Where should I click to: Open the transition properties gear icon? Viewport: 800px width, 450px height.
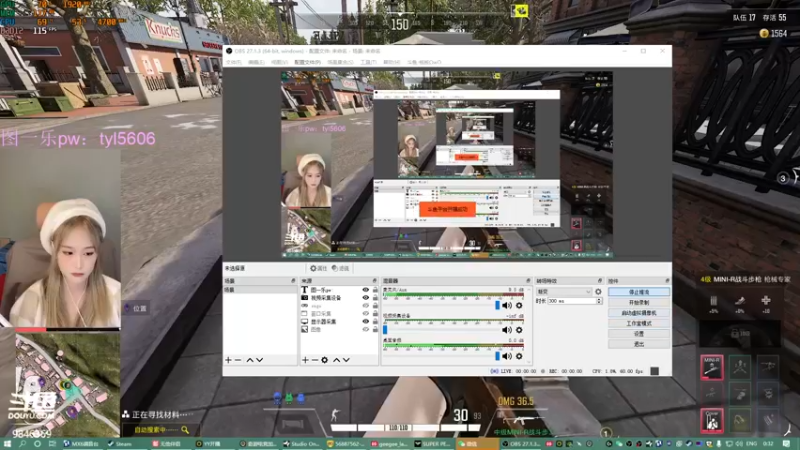click(598, 292)
